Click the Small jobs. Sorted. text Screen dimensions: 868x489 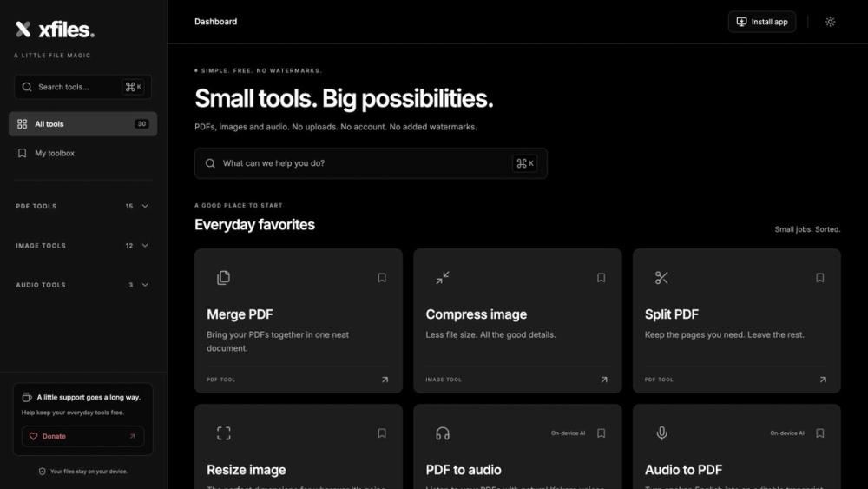pos(807,229)
